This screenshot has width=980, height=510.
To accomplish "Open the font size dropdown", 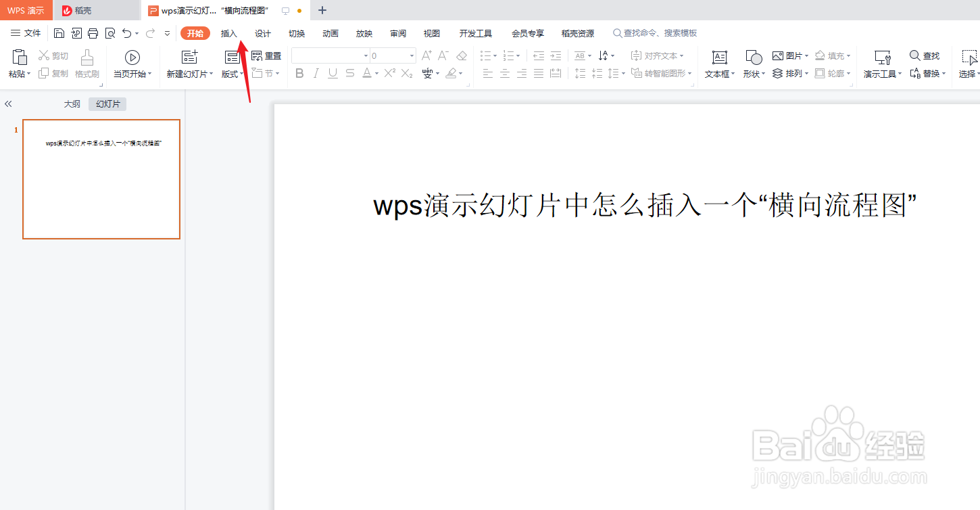I will pyautogui.click(x=412, y=56).
